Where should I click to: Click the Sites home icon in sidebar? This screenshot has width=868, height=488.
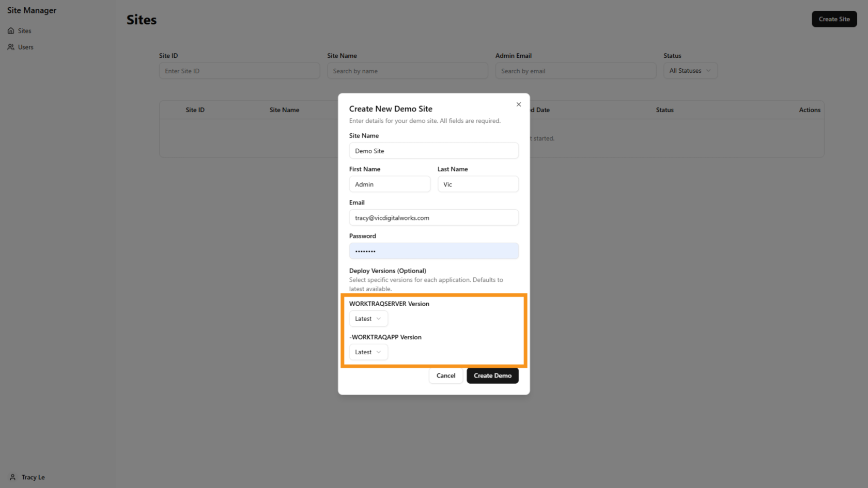coord(11,31)
